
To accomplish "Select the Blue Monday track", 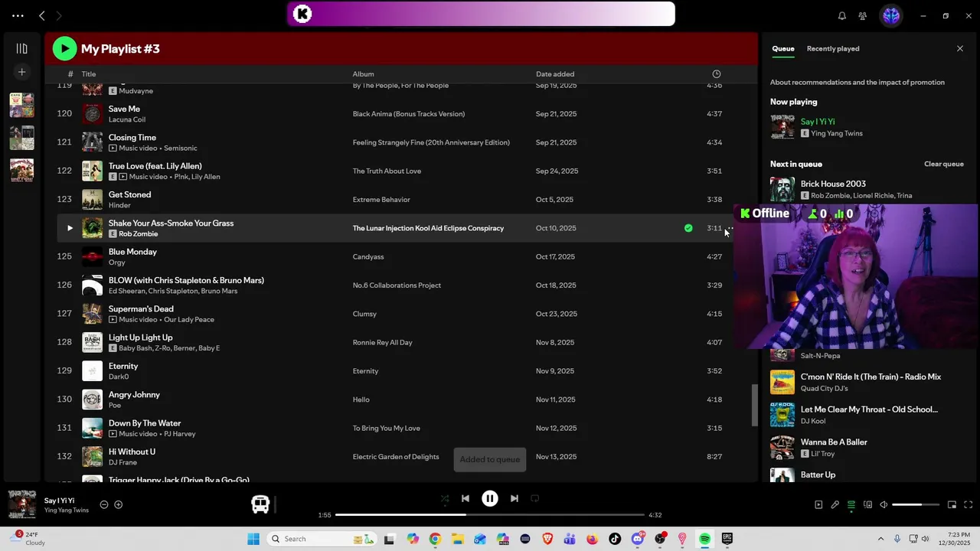I will [132, 252].
